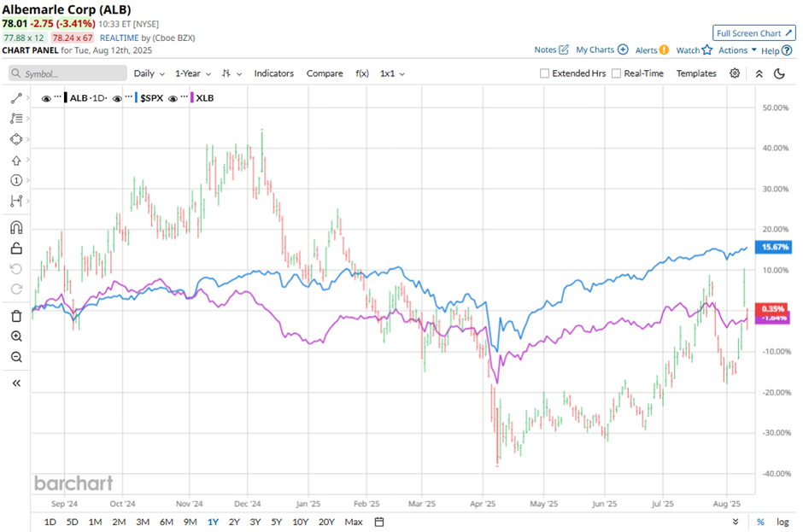Select the 1D time range
The height and width of the screenshot is (532, 803).
coord(50,522)
